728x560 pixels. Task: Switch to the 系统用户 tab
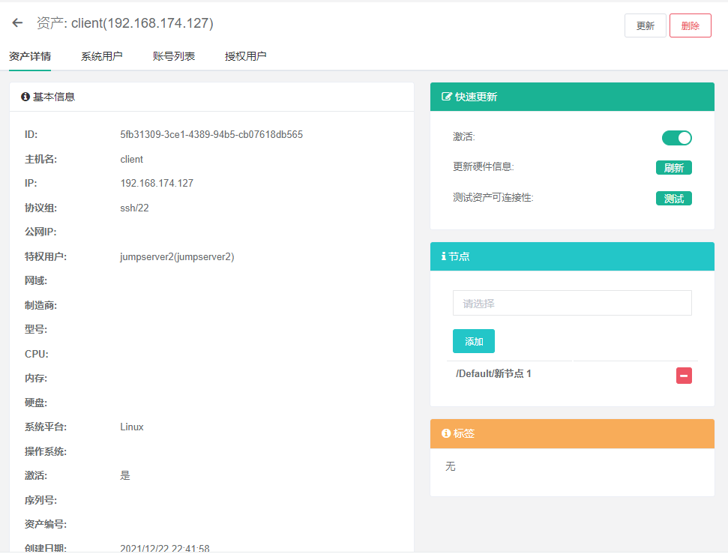101,55
